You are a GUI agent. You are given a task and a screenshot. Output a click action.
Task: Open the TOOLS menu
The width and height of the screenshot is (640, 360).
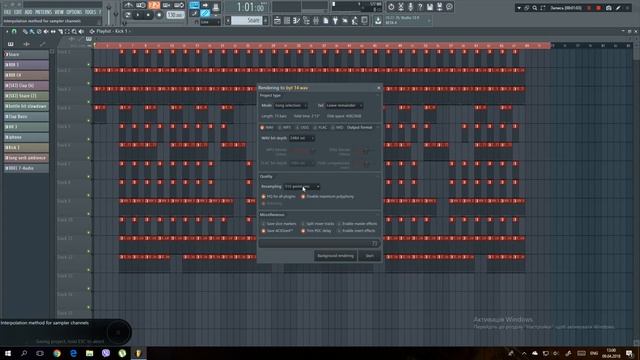pyautogui.click(x=90, y=12)
